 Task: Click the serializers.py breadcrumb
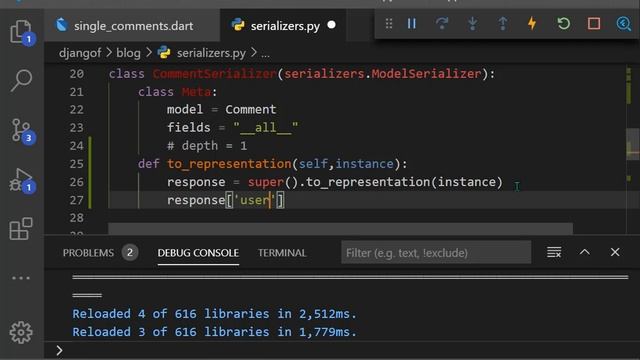(211, 53)
